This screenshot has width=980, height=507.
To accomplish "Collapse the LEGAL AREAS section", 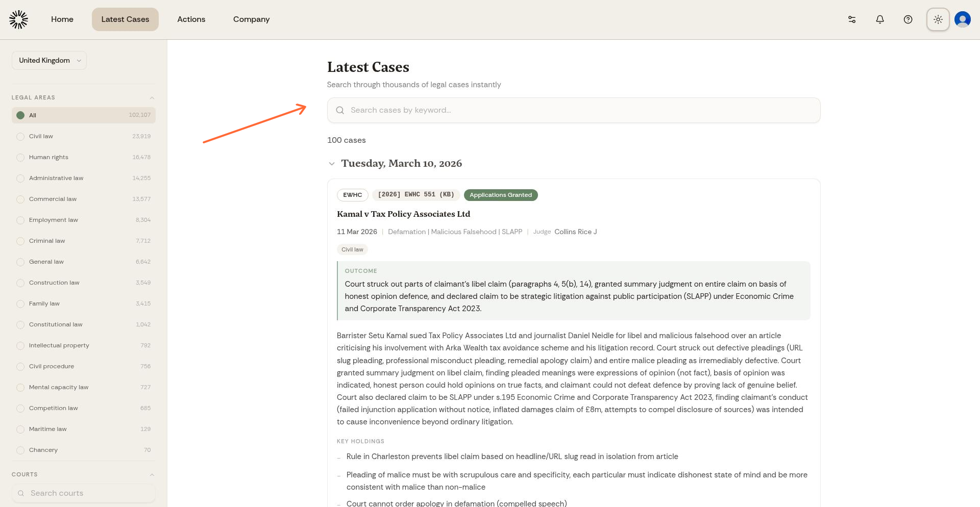I will coord(152,97).
